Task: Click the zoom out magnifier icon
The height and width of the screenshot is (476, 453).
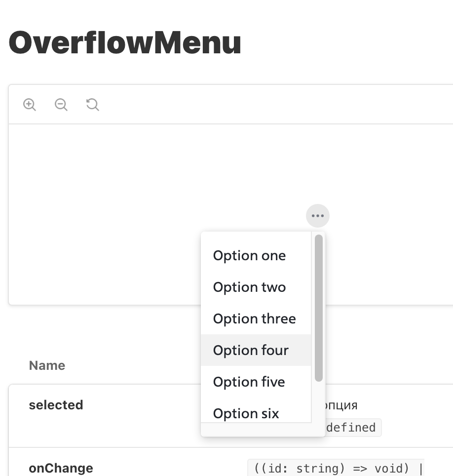Action: [61, 104]
